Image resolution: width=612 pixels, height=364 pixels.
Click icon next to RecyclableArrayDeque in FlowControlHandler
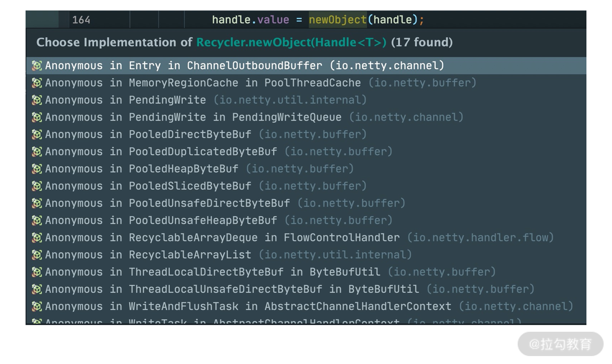click(x=37, y=238)
